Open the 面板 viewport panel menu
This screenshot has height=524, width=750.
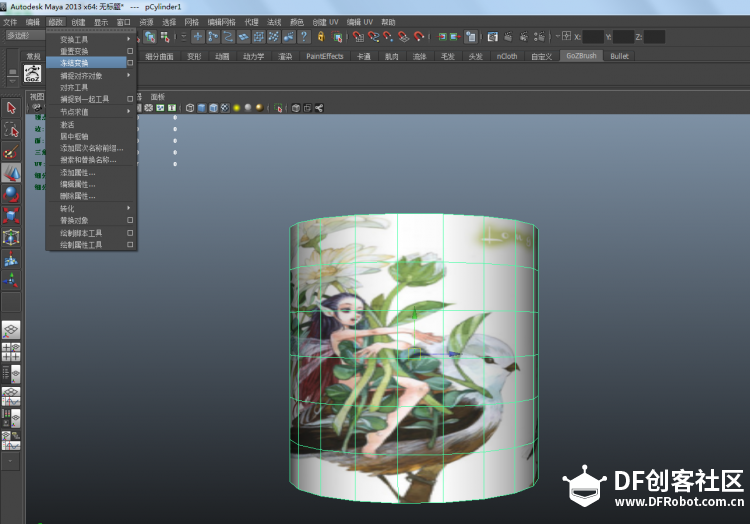point(157,97)
